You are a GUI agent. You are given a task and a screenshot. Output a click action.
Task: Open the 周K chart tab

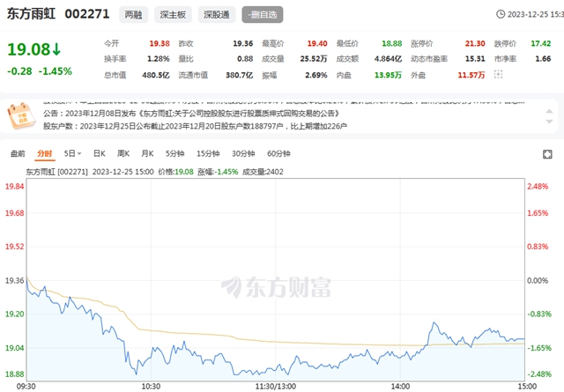pos(123,153)
